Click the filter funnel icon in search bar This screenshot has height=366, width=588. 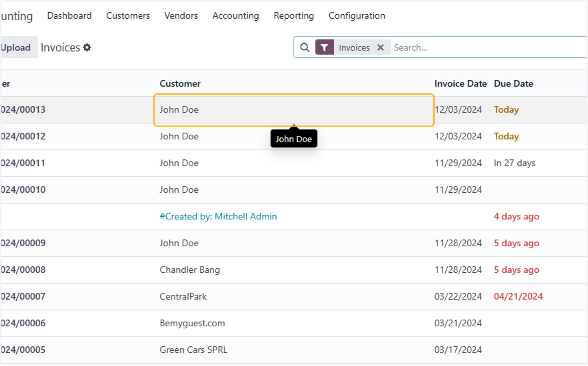coord(324,48)
